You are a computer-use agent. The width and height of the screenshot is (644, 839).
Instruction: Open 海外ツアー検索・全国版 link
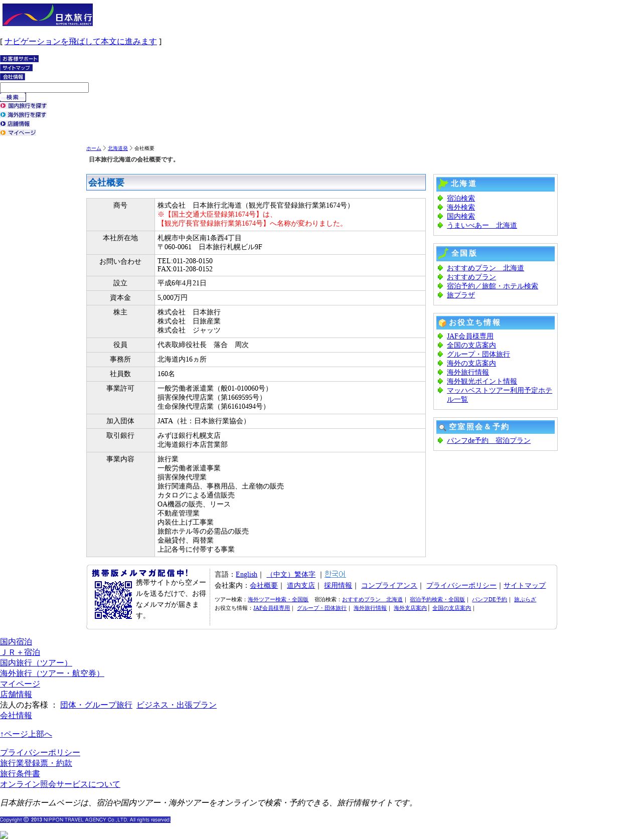coord(278,600)
